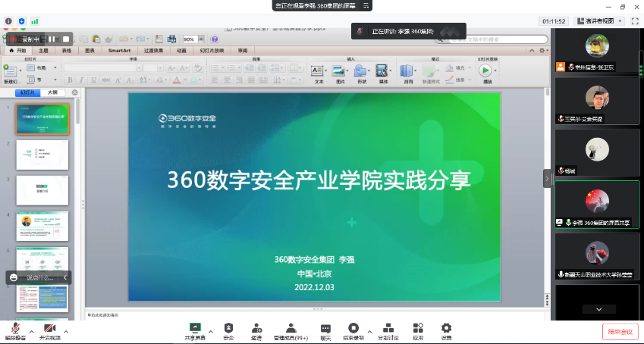Select the 大纲 outline pane tab
This screenshot has height=344, width=644.
click(x=52, y=92)
